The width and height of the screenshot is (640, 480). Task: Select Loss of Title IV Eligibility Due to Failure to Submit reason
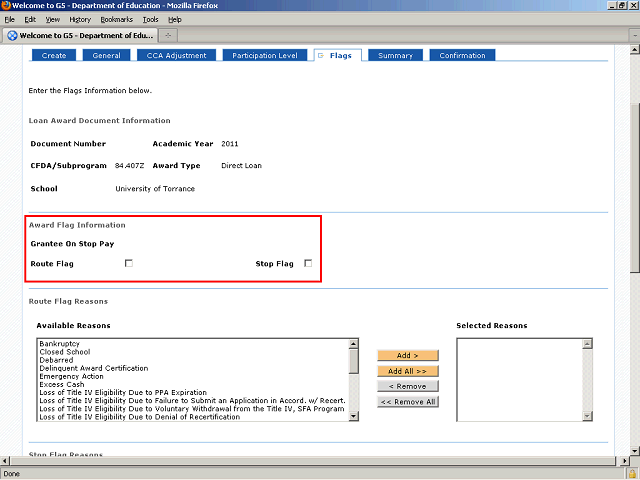point(192,401)
